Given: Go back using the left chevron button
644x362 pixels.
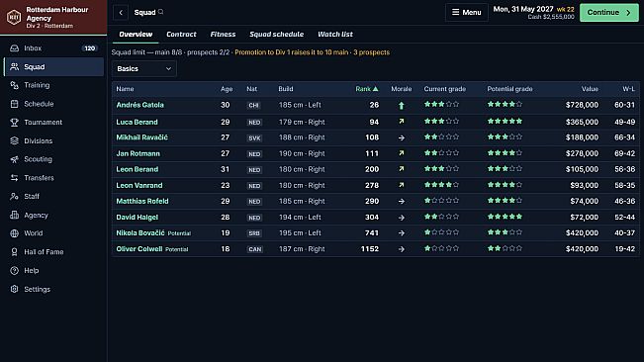Looking at the screenshot, I should (x=121, y=12).
